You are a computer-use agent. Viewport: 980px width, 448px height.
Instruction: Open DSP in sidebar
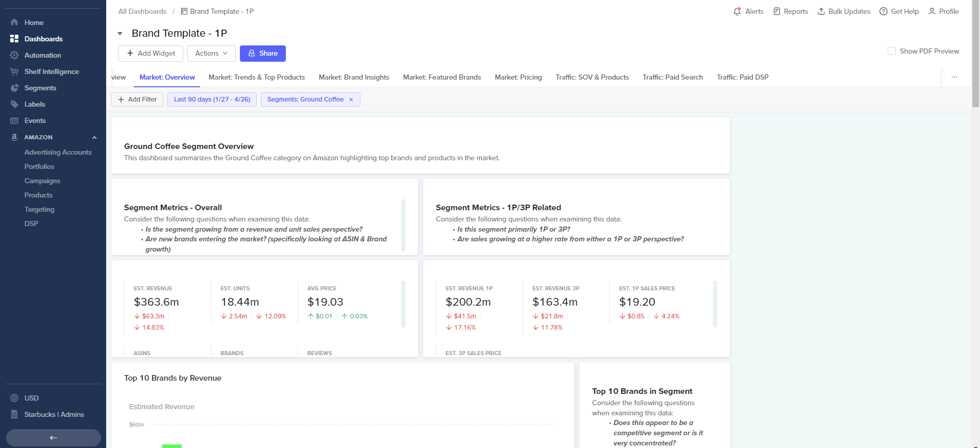coord(31,223)
